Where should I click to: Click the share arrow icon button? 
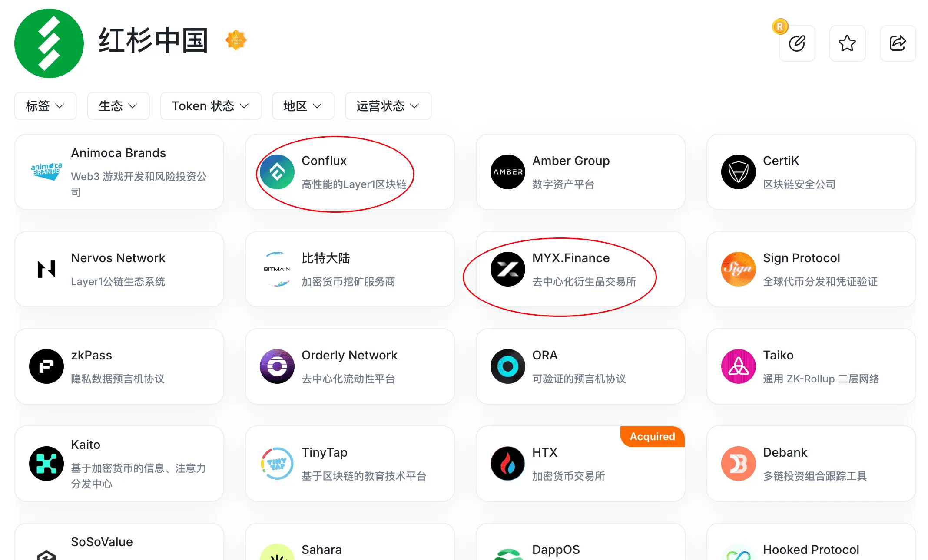tap(898, 43)
